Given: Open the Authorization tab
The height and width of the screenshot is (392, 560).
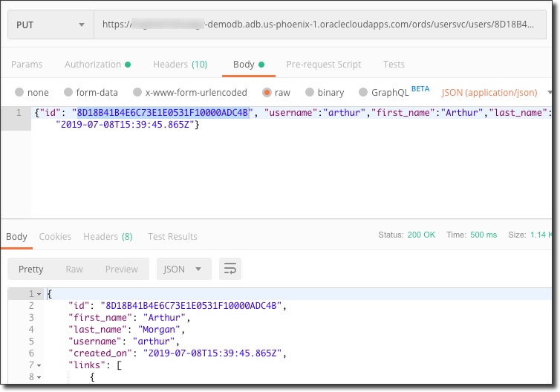Looking at the screenshot, I should click(x=97, y=65).
